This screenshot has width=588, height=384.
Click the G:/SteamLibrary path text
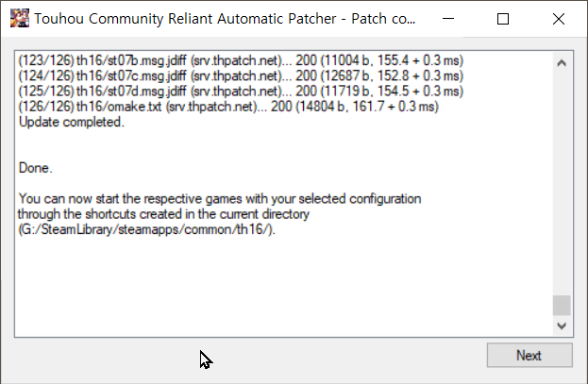pos(146,229)
